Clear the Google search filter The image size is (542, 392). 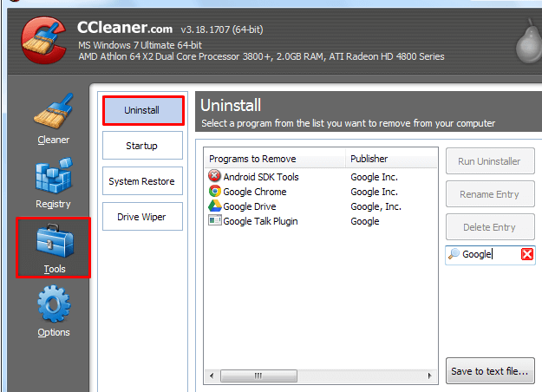pos(526,254)
